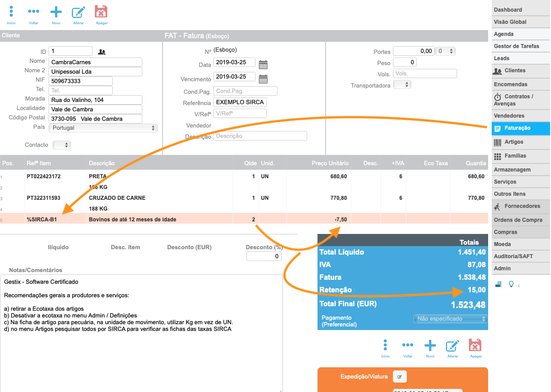The image size is (551, 392).
Task: Open Famílias in the sidebar
Action: point(520,156)
